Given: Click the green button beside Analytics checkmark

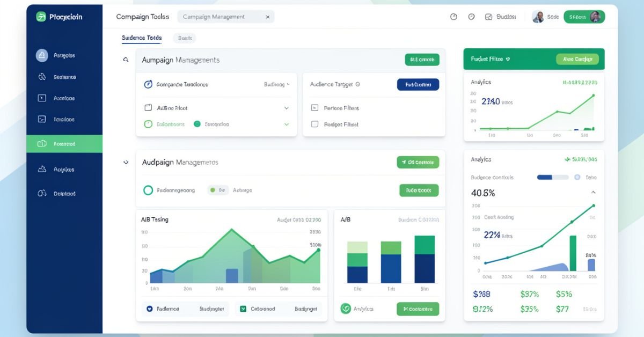Looking at the screenshot, I should (x=418, y=309).
